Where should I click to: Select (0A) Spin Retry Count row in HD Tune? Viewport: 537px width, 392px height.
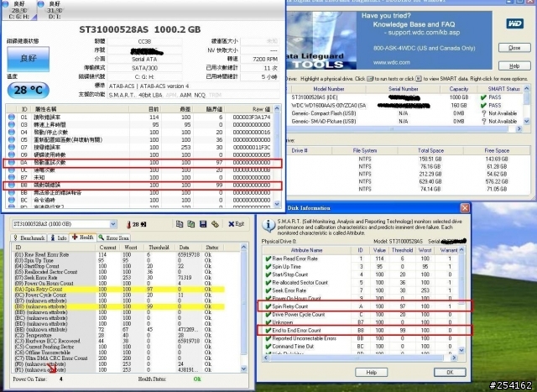tap(119, 290)
